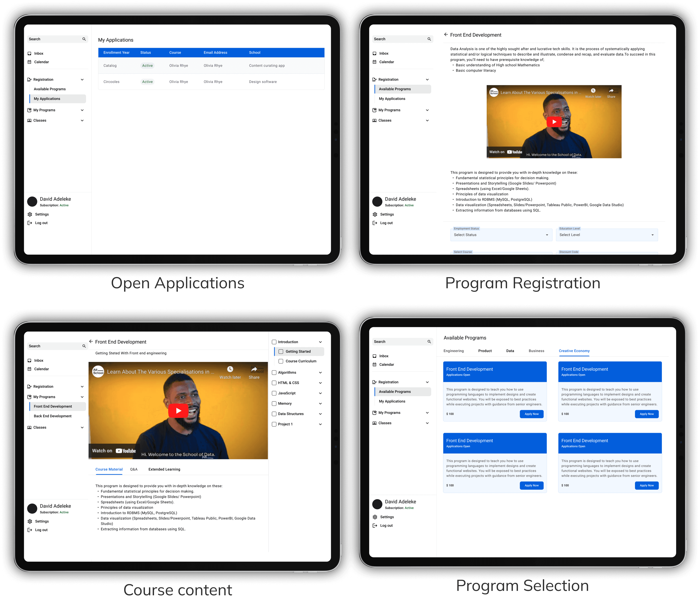Open the Calendar from the sidebar
700x601 pixels.
click(x=41, y=62)
